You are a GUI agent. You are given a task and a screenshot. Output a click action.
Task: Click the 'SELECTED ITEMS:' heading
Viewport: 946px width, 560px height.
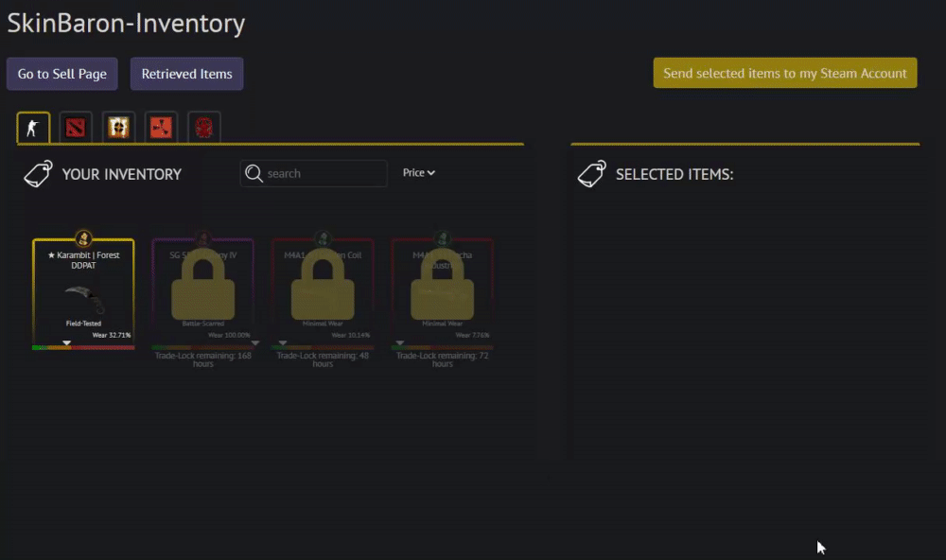(x=674, y=174)
